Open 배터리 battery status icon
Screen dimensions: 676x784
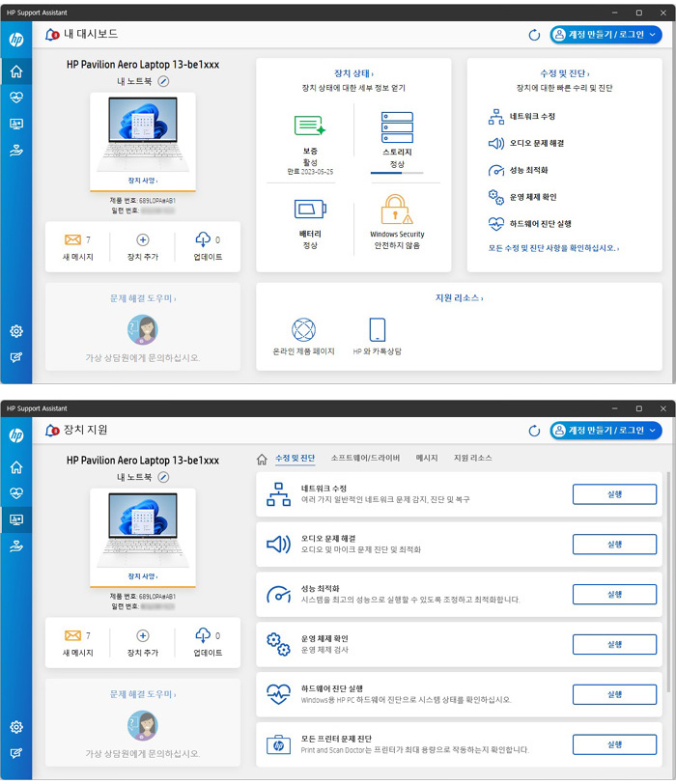pyautogui.click(x=310, y=209)
